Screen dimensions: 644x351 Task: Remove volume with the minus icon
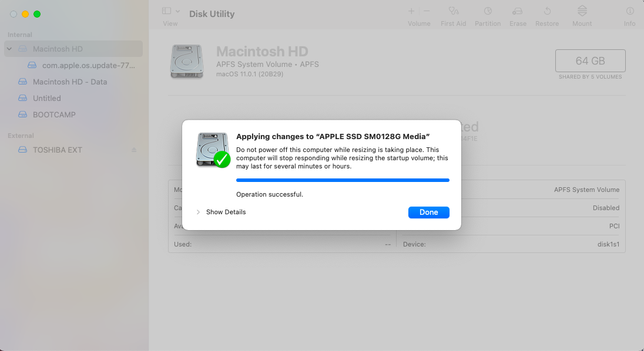pos(427,11)
